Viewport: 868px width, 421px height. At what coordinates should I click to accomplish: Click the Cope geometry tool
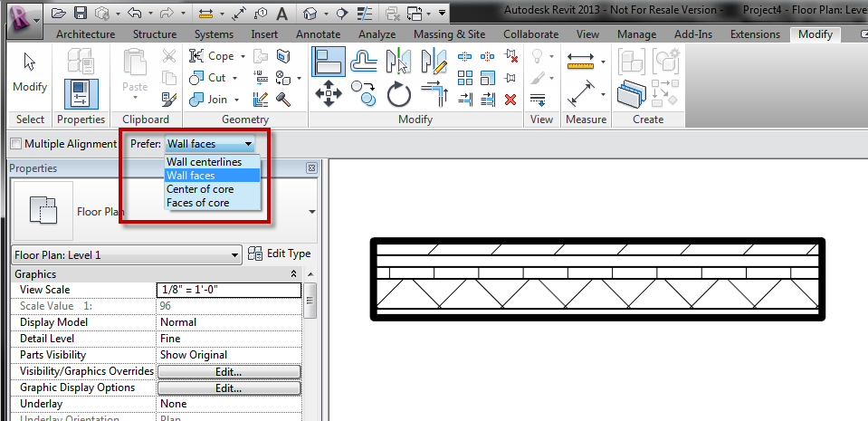coord(212,56)
